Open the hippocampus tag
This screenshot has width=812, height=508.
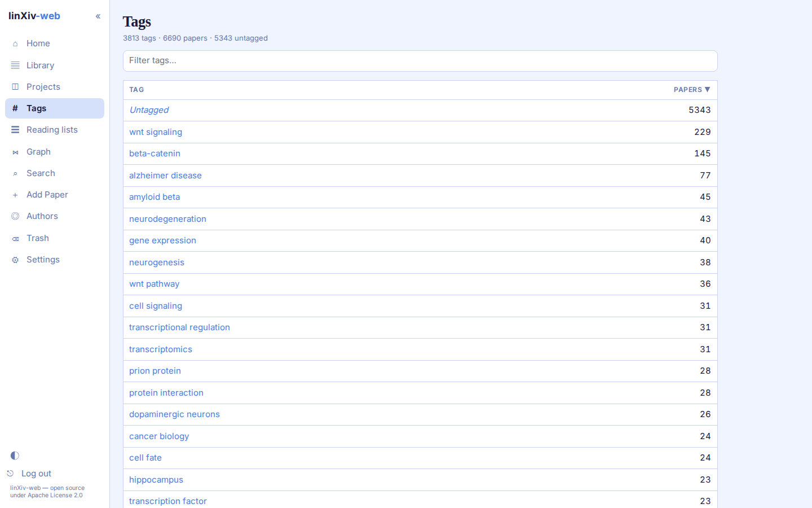pos(156,480)
